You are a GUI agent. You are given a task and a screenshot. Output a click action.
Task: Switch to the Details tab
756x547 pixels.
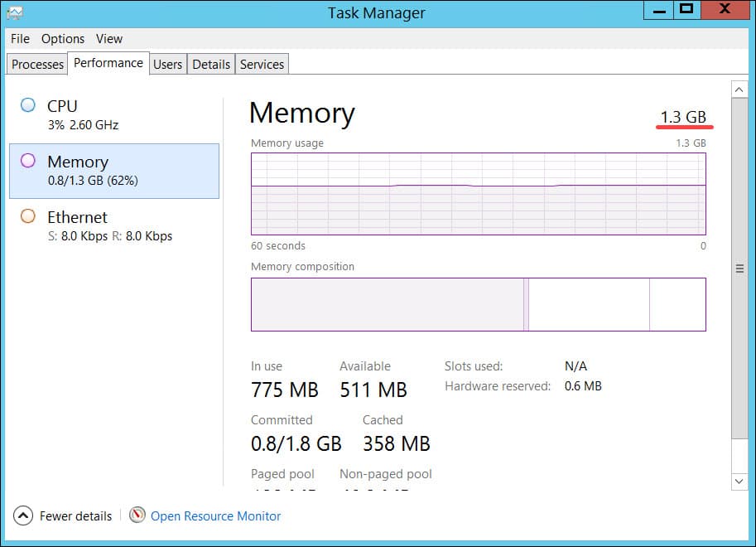point(211,64)
